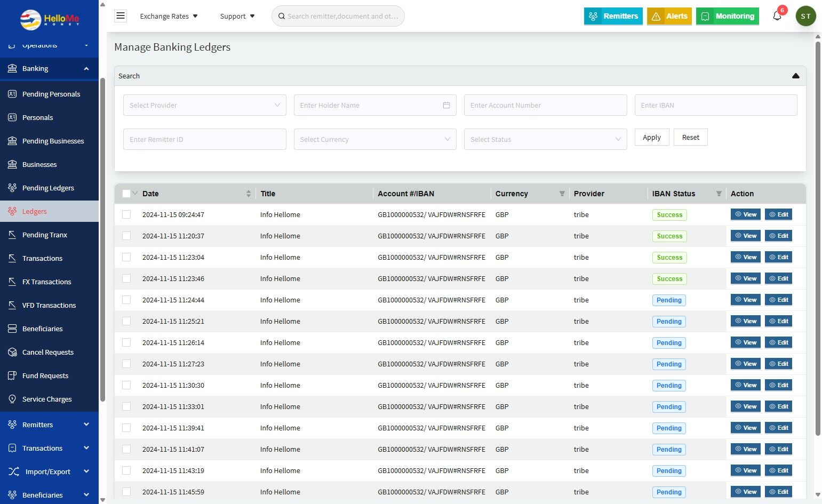This screenshot has height=504, width=822.
Task: Click the IBAN Status filter icon
Action: (x=719, y=194)
